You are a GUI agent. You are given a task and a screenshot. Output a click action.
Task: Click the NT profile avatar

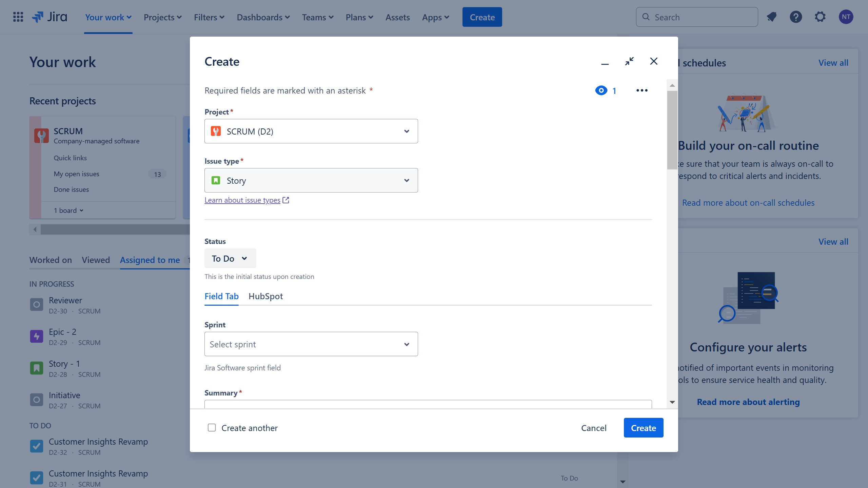[846, 17]
